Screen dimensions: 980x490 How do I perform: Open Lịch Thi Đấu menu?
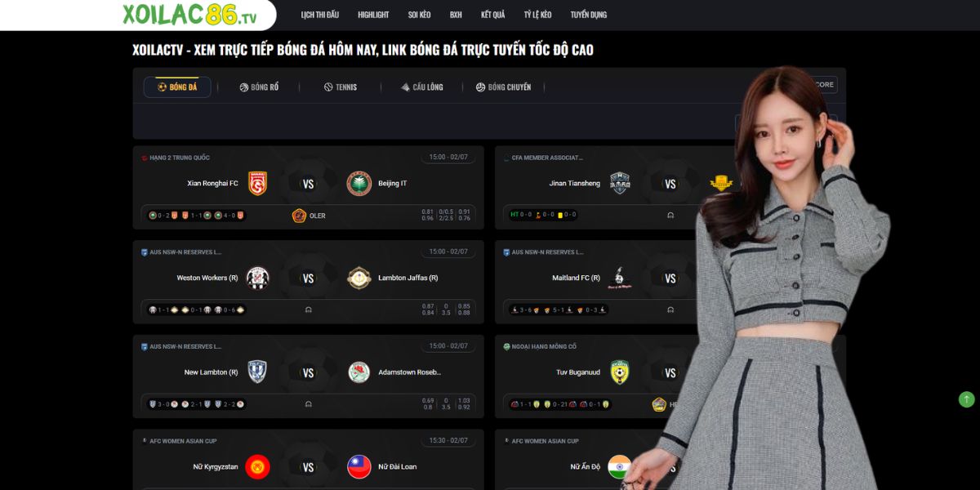point(320,15)
